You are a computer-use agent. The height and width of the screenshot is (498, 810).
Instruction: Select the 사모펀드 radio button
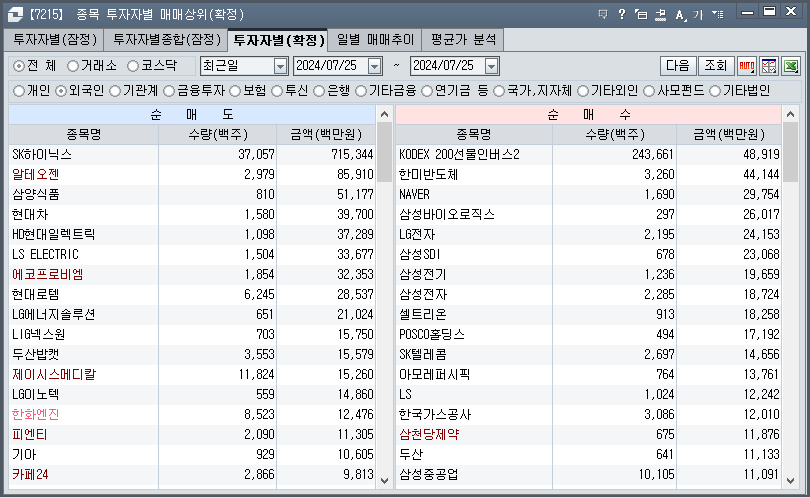pos(649,91)
